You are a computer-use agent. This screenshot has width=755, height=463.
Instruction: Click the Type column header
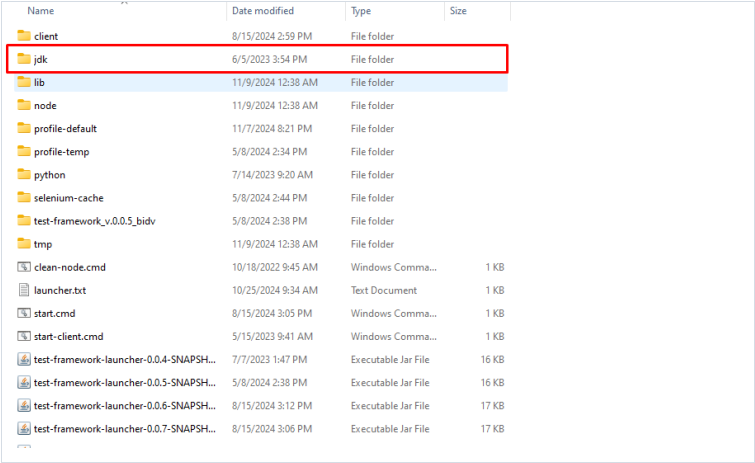coord(361,11)
